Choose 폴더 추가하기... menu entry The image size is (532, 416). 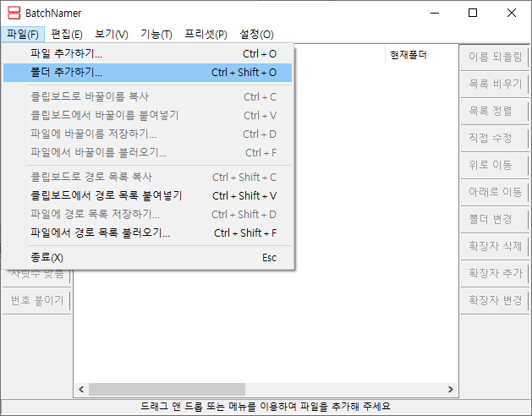pyautogui.click(x=147, y=73)
